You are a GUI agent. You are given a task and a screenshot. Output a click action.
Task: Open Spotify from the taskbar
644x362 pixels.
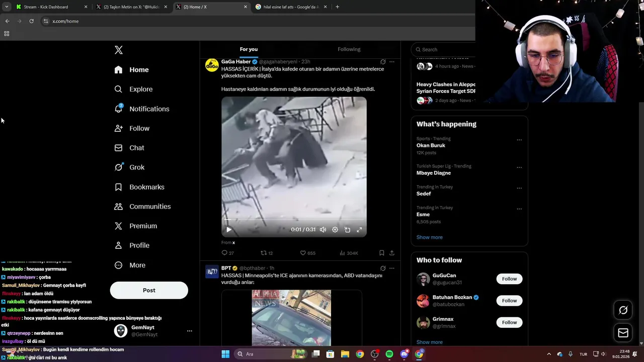tap(389, 354)
